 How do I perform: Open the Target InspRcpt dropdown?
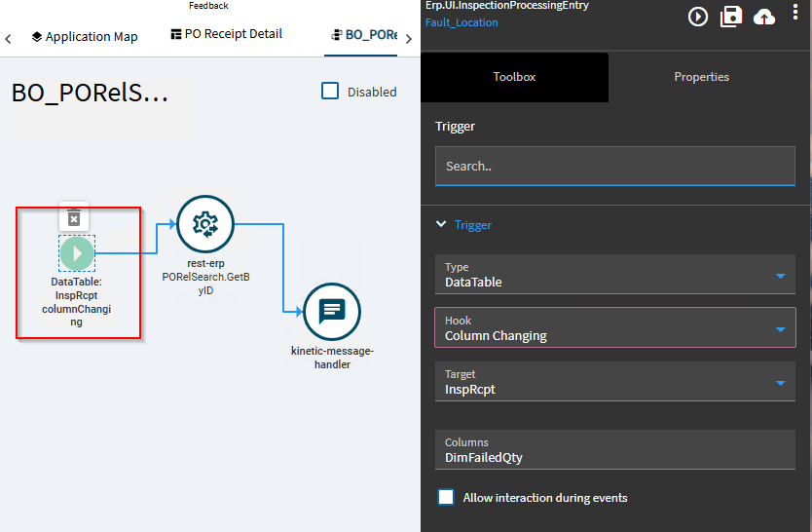tap(614, 381)
